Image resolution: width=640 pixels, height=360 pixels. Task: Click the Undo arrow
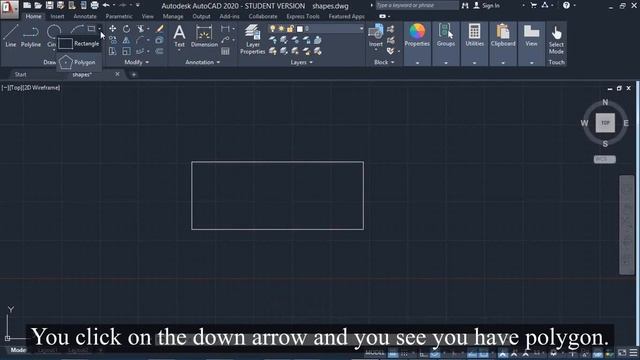106,5
